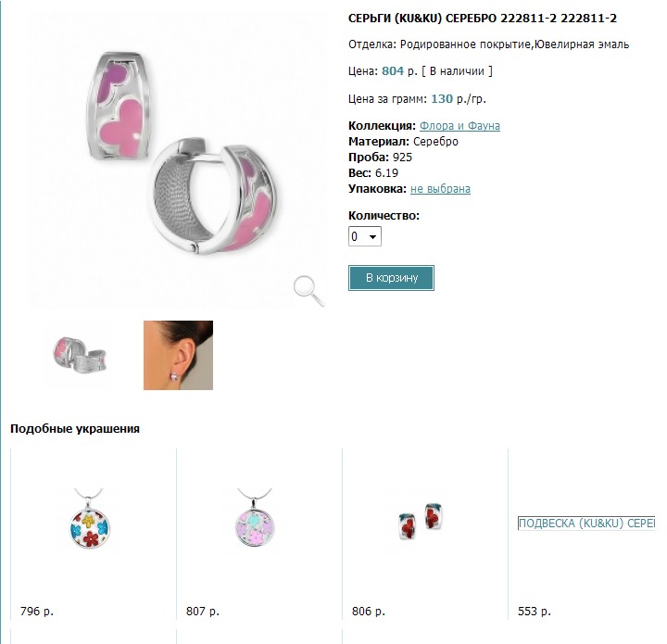This screenshot has height=644, width=667.
Task: Open the Флора и Фауна collection link
Action: point(459,126)
